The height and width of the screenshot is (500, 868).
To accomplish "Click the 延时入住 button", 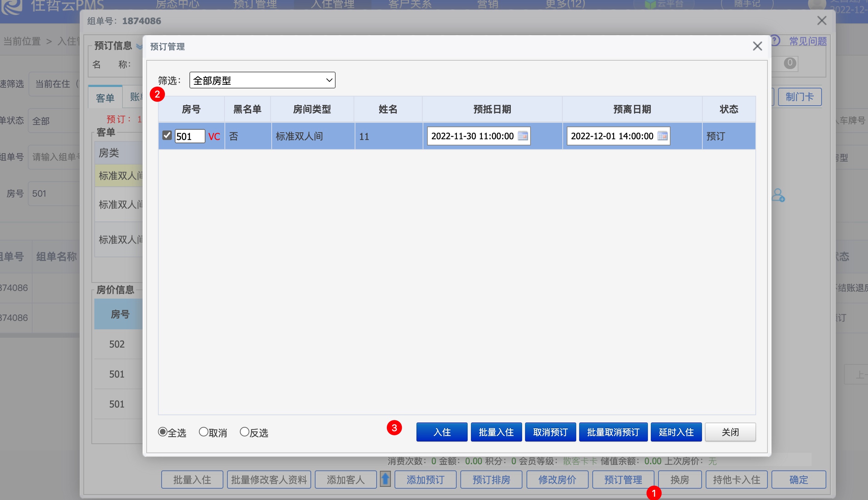I will pos(676,432).
